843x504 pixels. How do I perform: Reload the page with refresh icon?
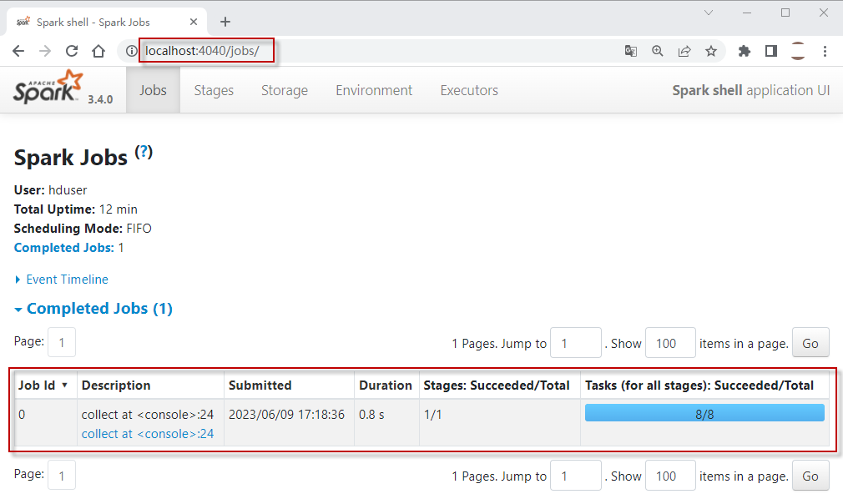[x=72, y=51]
